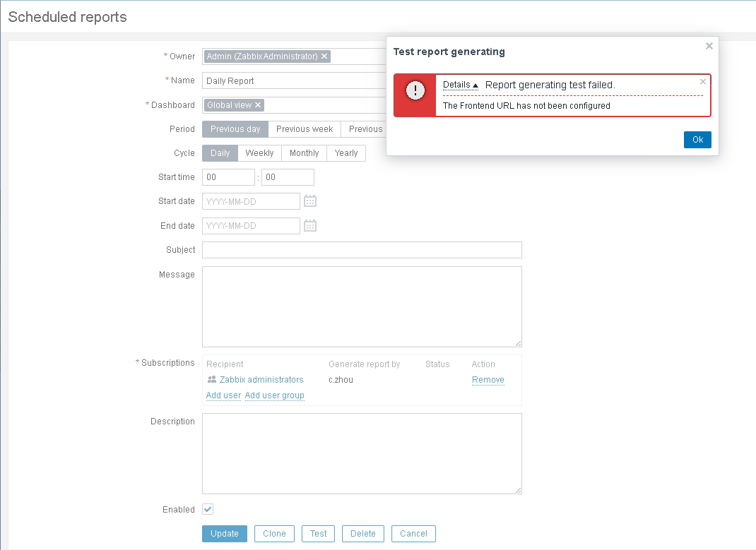Open Start date calendar picker

(x=310, y=201)
